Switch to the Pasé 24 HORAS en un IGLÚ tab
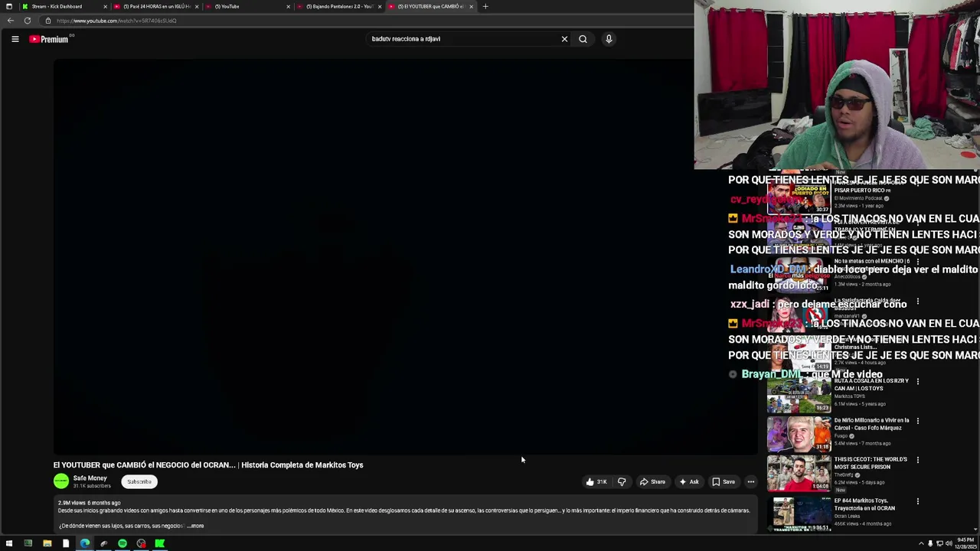The image size is (980, 551). 156,6
